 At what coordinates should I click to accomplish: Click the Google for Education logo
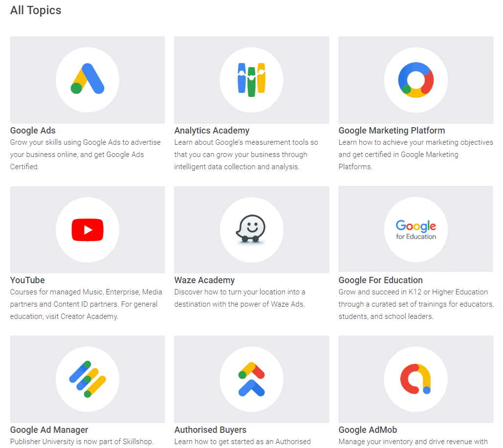click(416, 229)
